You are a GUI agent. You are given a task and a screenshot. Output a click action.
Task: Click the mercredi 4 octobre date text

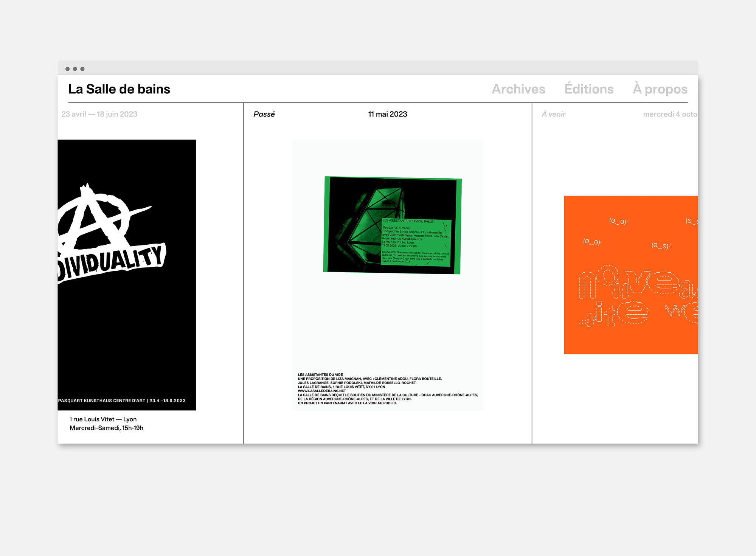point(670,114)
